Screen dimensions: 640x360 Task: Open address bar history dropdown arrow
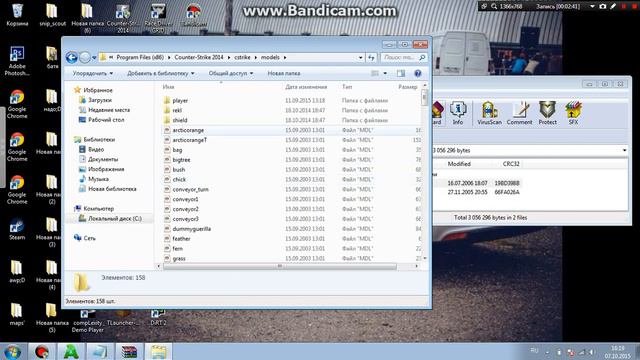coord(360,58)
